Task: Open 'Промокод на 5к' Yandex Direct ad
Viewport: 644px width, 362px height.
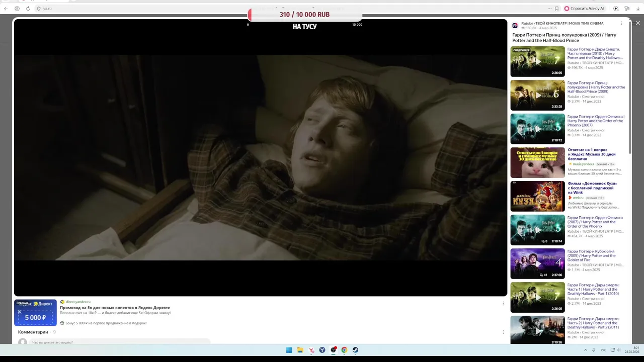Action: [x=115, y=307]
